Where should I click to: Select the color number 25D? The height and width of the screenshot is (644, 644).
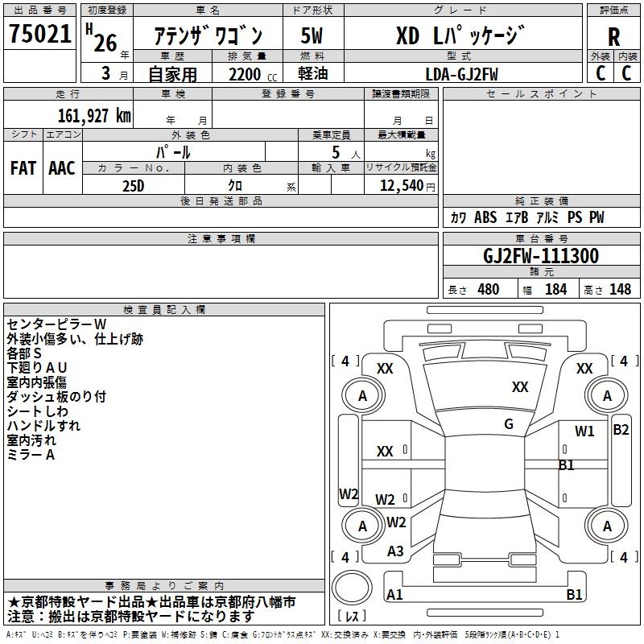click(133, 185)
